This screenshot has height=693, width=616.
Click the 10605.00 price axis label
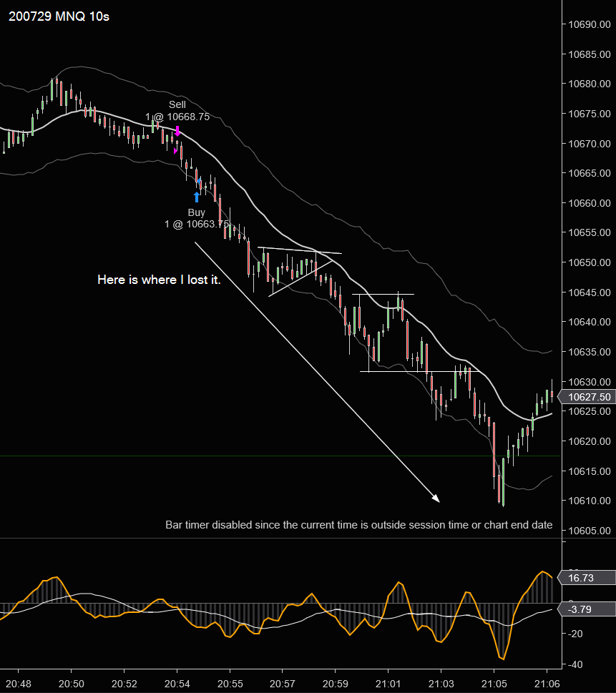589,531
